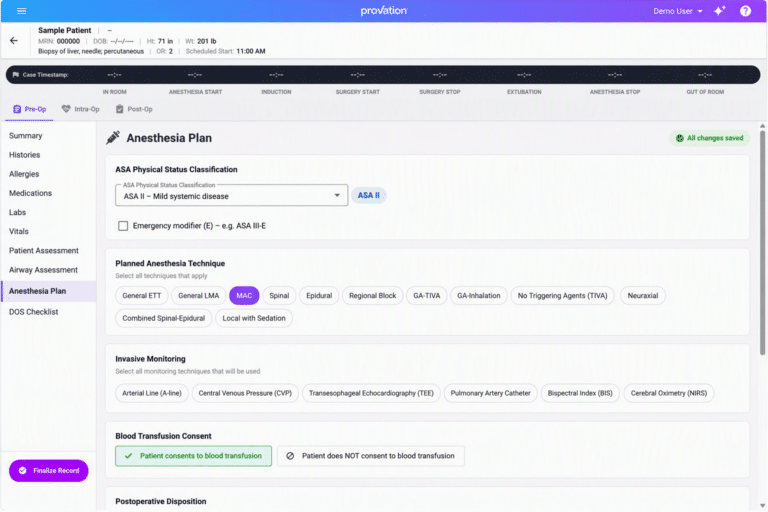
Task: Toggle the Epidural technique chip
Action: pos(319,295)
